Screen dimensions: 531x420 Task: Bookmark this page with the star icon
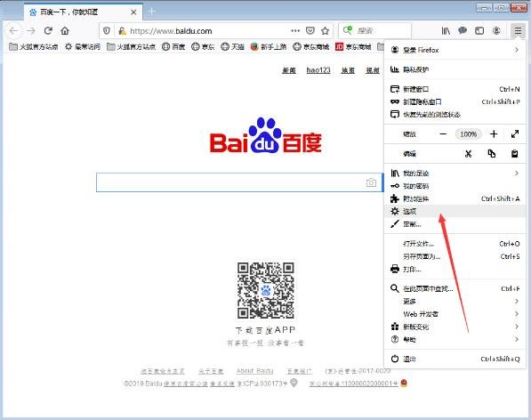[326, 31]
